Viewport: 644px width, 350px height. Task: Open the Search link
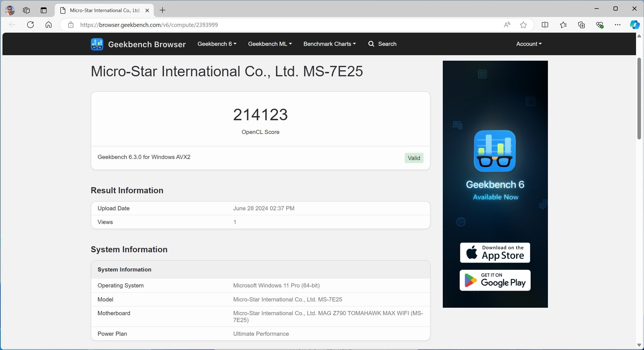tap(382, 44)
